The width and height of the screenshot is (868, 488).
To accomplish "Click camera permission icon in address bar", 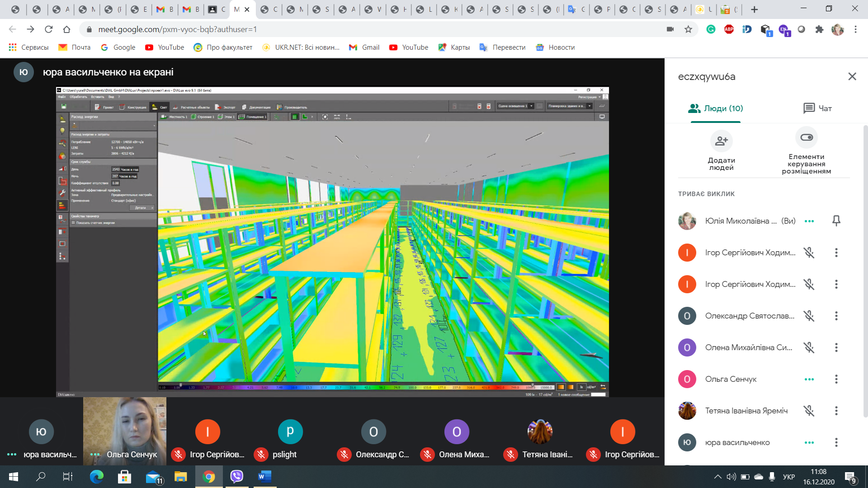I will [x=670, y=29].
